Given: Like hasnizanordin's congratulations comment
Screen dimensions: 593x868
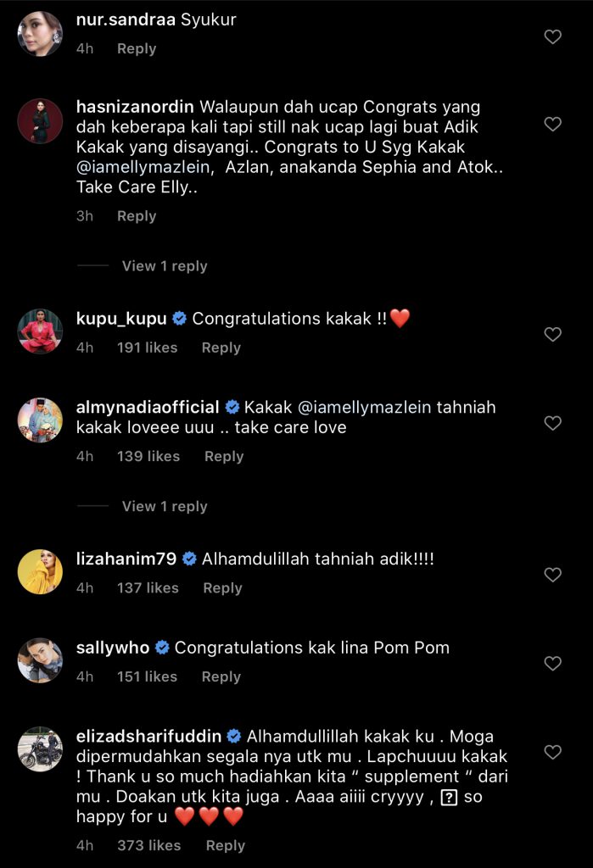Looking at the screenshot, I should click(552, 125).
